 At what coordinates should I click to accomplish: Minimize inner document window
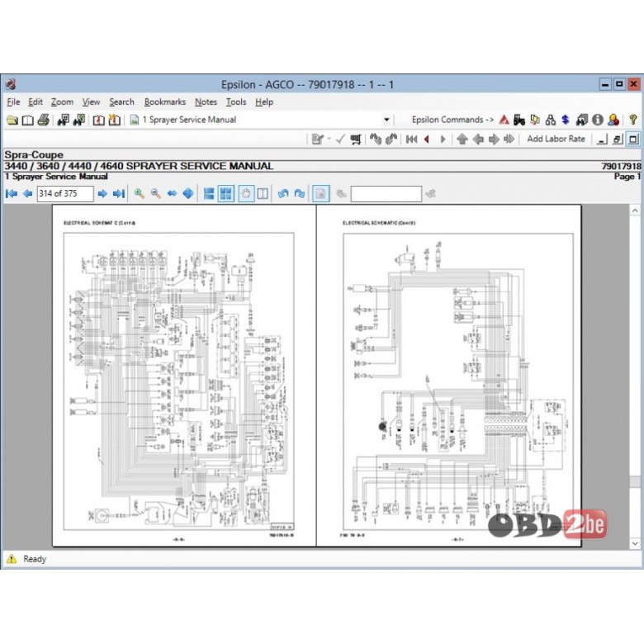pos(602,140)
